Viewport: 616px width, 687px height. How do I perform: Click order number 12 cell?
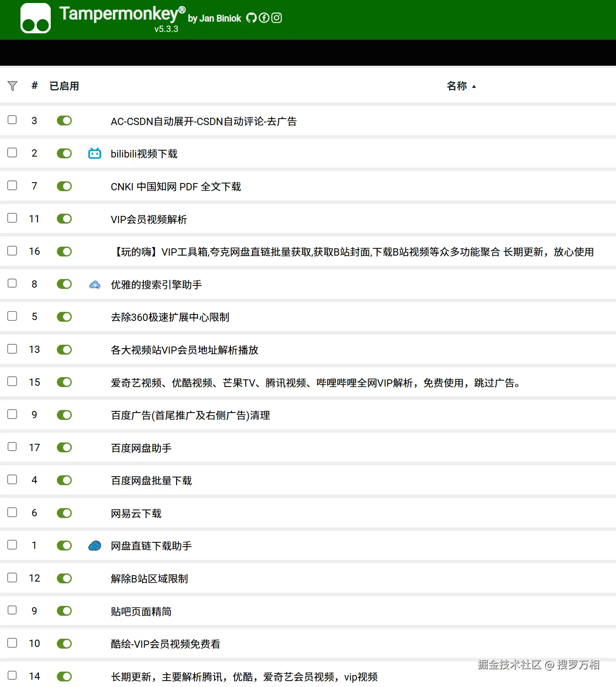[x=35, y=578]
